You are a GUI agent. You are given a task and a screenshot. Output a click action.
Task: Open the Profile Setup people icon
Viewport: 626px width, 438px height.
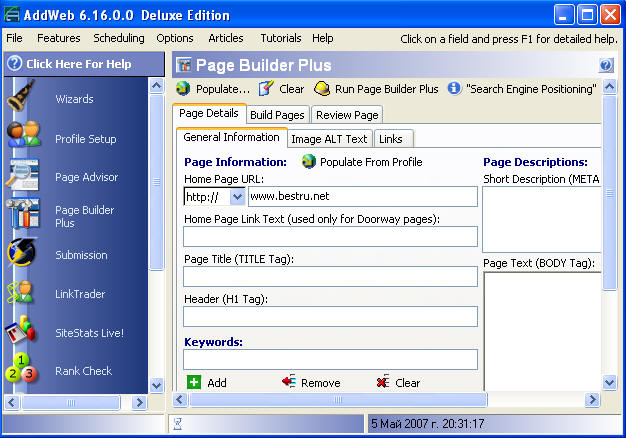(x=23, y=135)
